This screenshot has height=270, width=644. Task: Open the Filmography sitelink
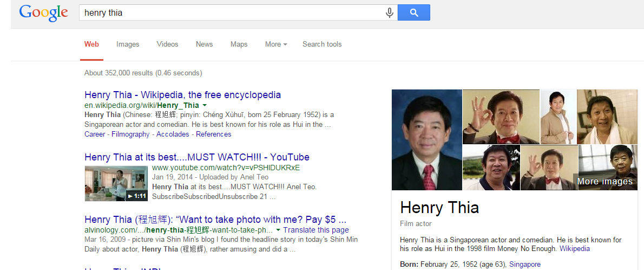(130, 134)
